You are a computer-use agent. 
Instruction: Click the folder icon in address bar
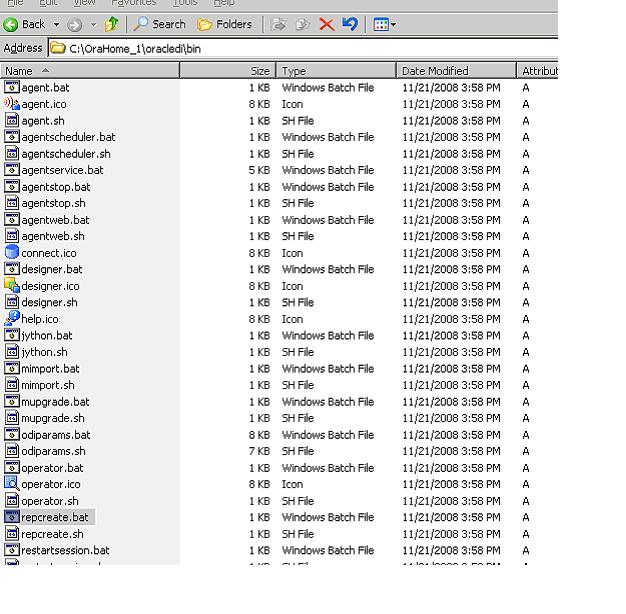pyautogui.click(x=58, y=48)
